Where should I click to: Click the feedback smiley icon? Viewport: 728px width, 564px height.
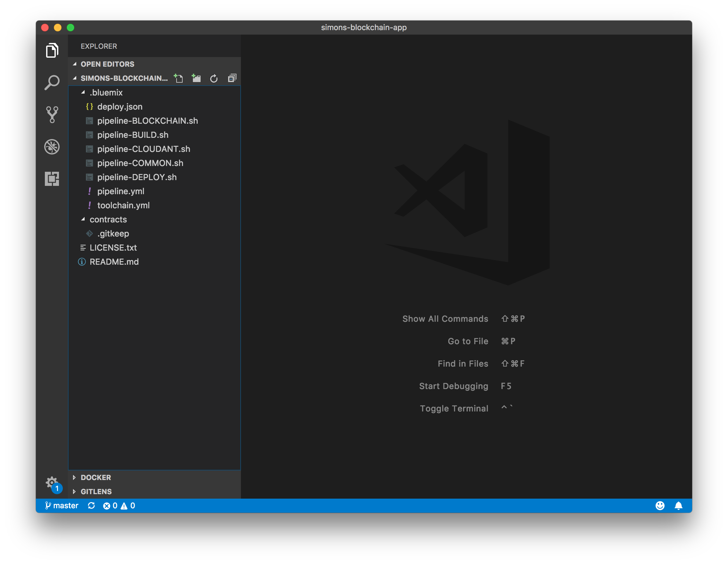[x=660, y=506]
